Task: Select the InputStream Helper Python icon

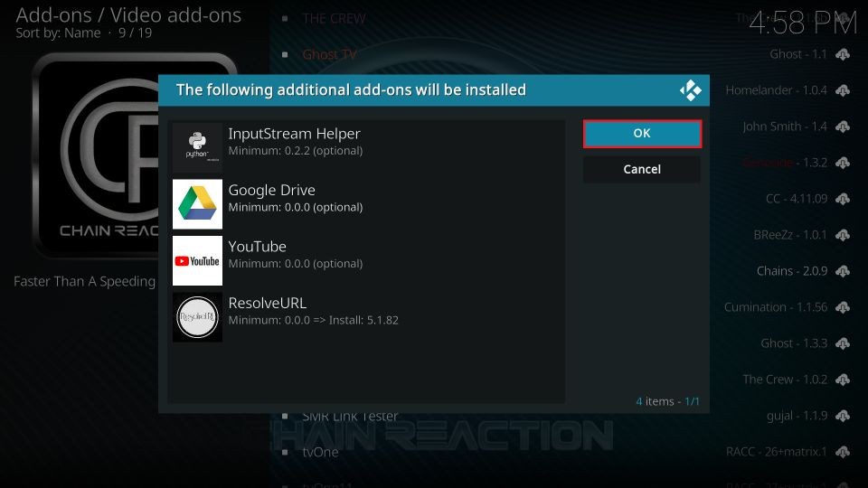Action: click(x=197, y=147)
